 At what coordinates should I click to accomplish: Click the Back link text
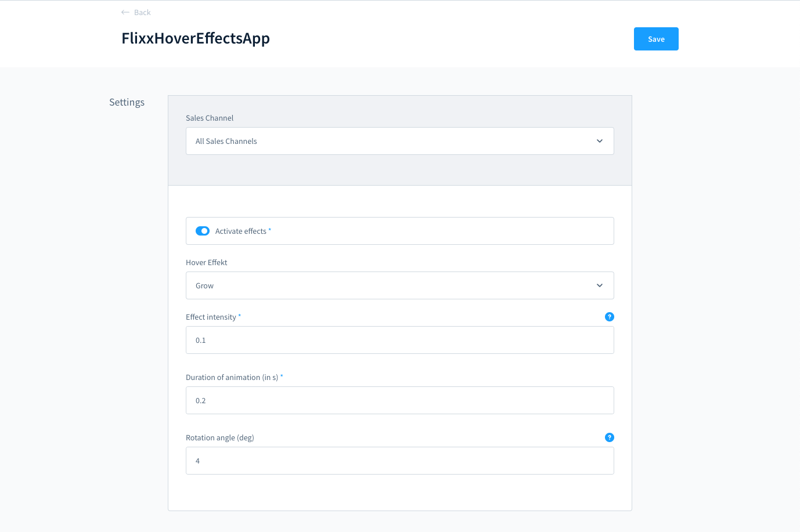pos(142,12)
